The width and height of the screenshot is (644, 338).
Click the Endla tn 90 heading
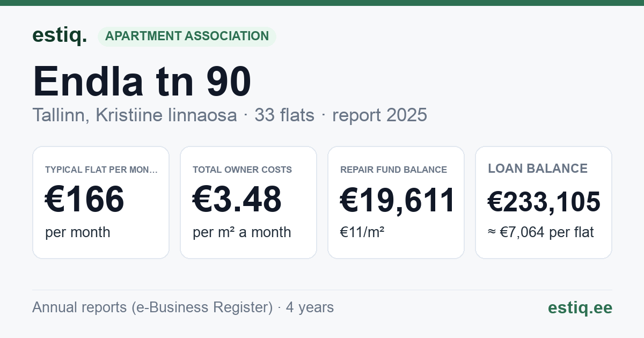(x=142, y=81)
